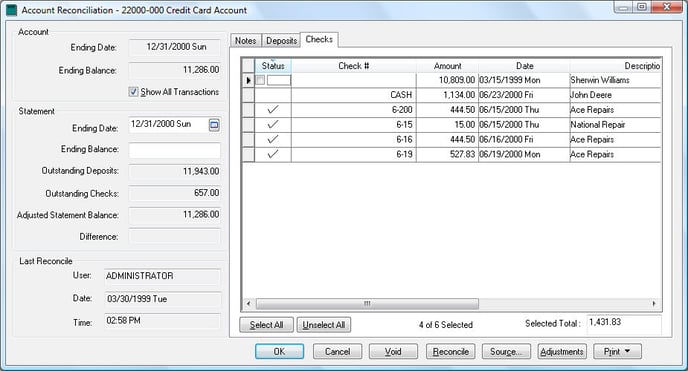Click Select All button

pos(266,325)
